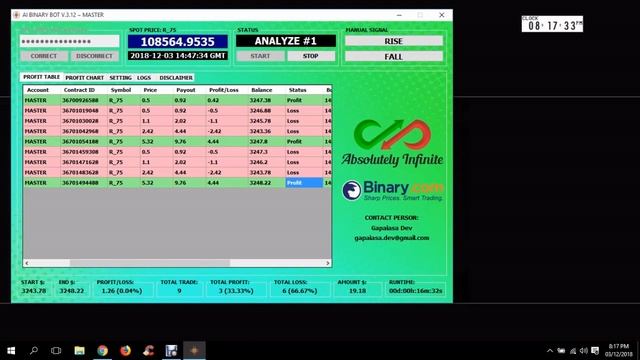
Task: Click the Status column header
Action: point(304,90)
